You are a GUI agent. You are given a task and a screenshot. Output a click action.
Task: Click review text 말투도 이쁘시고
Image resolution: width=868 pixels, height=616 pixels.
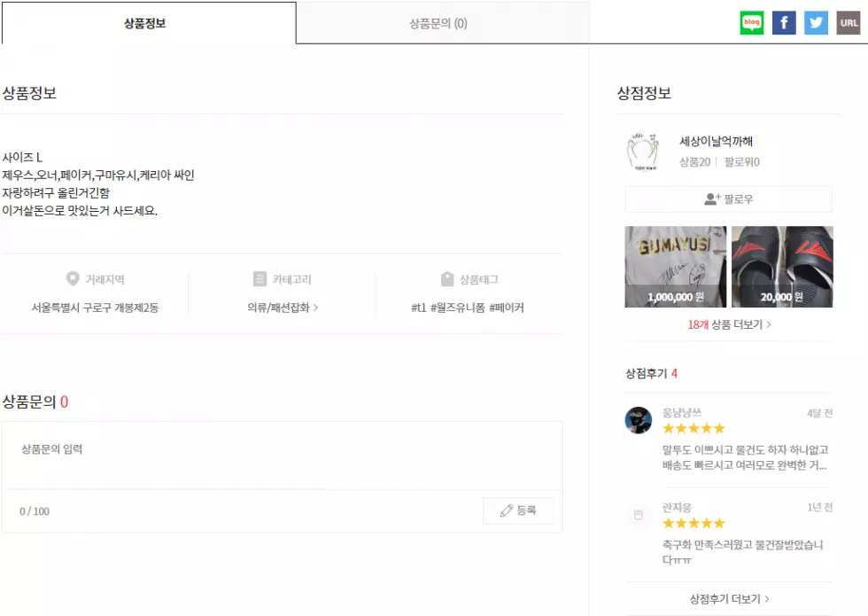coord(745,457)
